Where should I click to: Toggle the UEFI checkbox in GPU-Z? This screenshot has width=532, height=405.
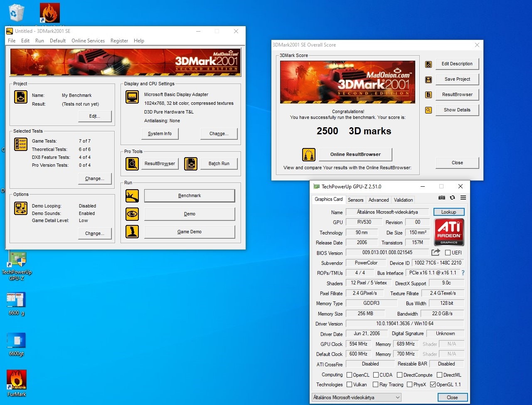click(448, 252)
